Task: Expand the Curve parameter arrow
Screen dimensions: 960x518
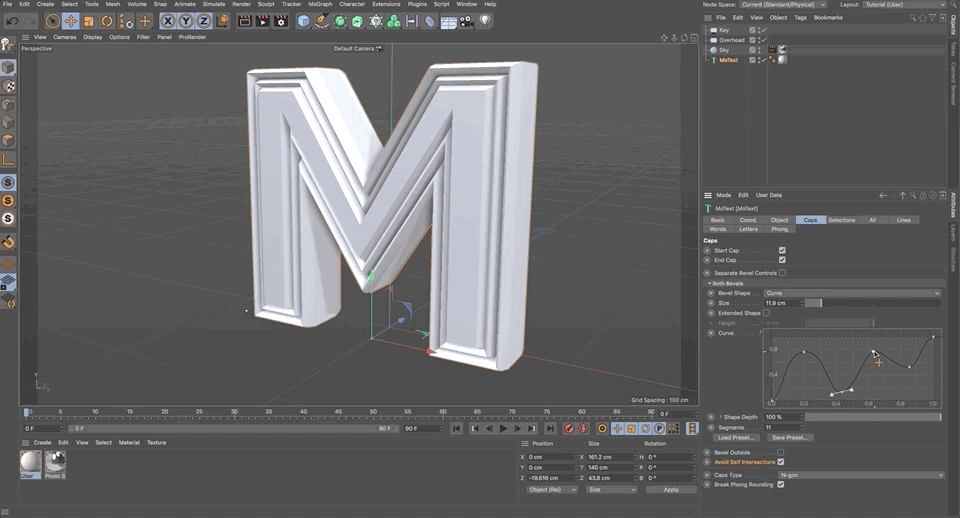Action: coord(761,332)
